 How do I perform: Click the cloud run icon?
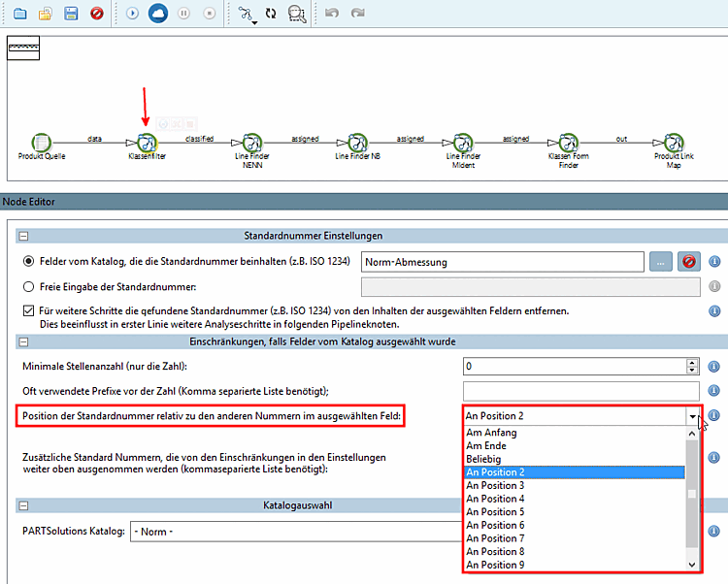[157, 14]
